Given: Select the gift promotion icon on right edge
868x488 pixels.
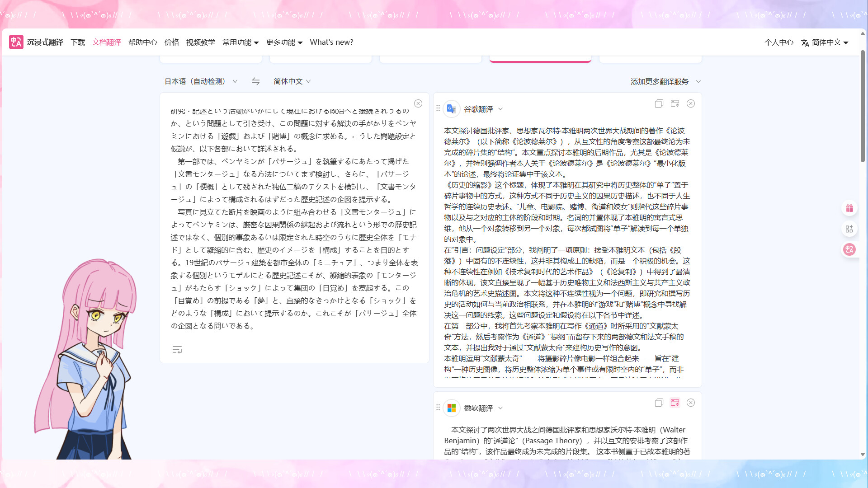Looking at the screenshot, I should point(849,208).
